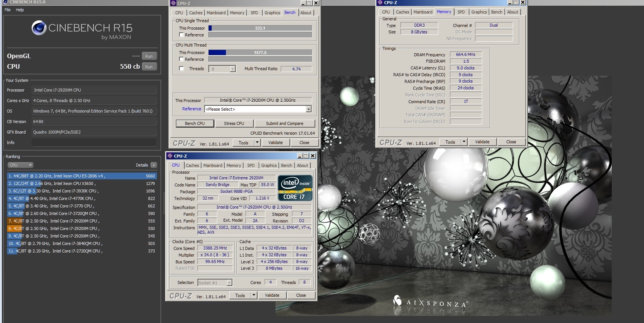The width and height of the screenshot is (644, 323).
Task: Click Tools button in the CPU window
Action: pos(240,295)
